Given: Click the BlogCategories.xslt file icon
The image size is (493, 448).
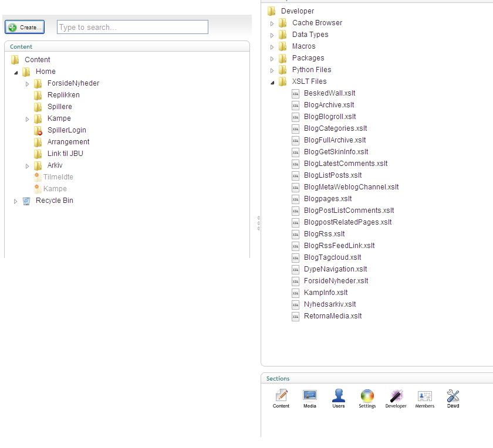Looking at the screenshot, I should point(295,129).
